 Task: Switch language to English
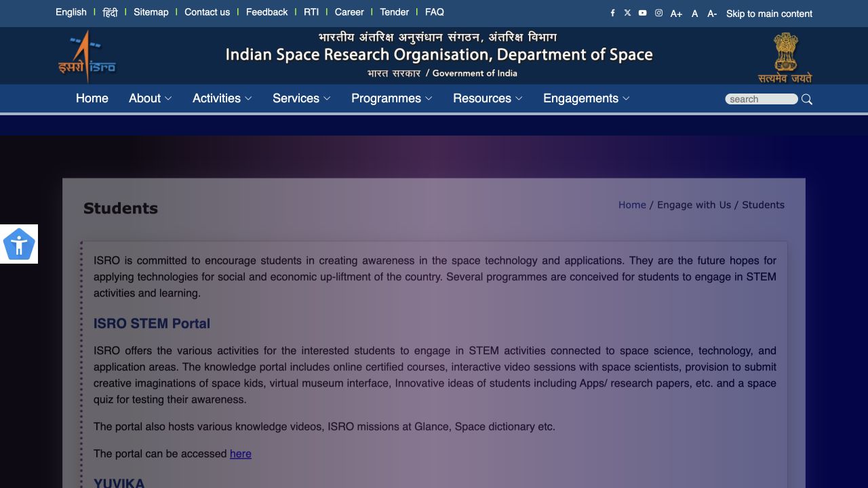(71, 12)
